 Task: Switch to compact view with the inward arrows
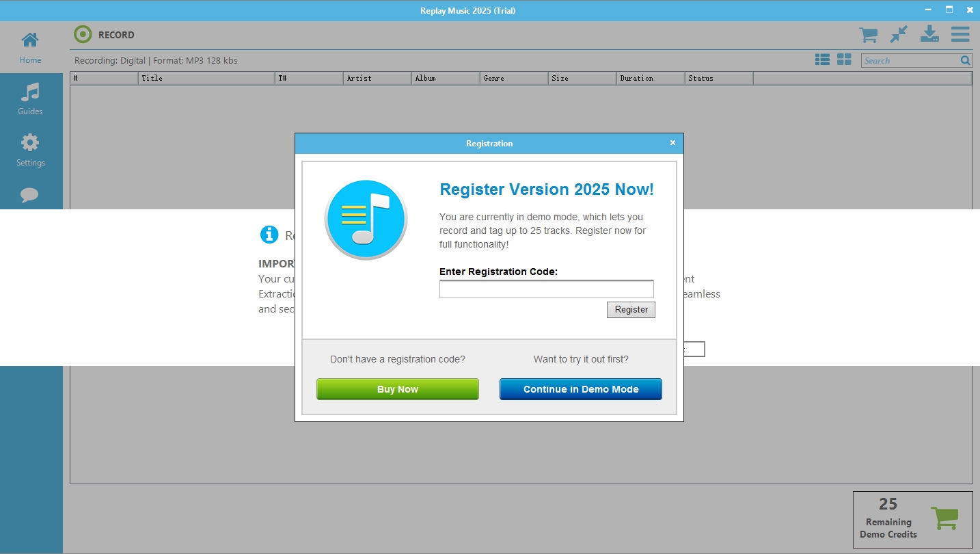(x=899, y=34)
